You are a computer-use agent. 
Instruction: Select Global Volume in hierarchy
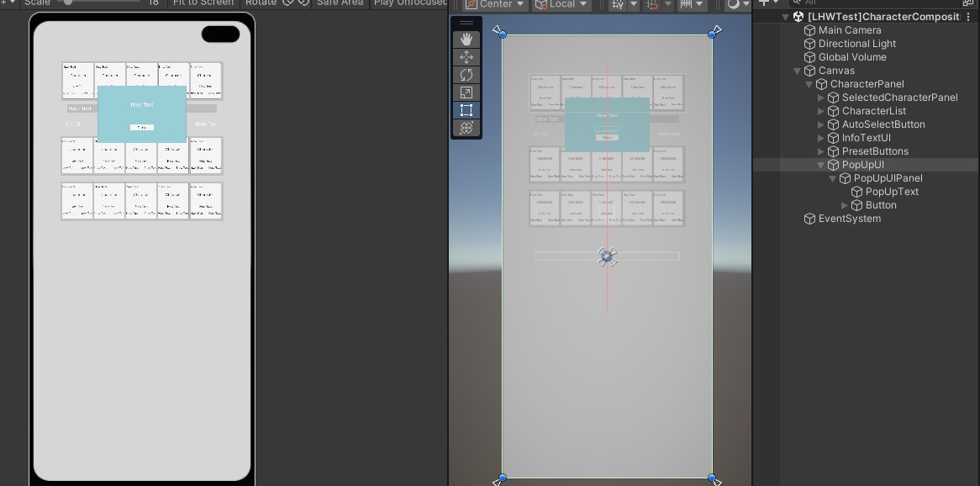[x=852, y=57]
